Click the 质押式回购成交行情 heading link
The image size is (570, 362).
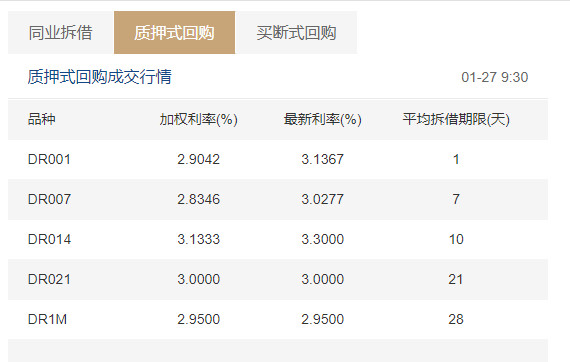100,77
